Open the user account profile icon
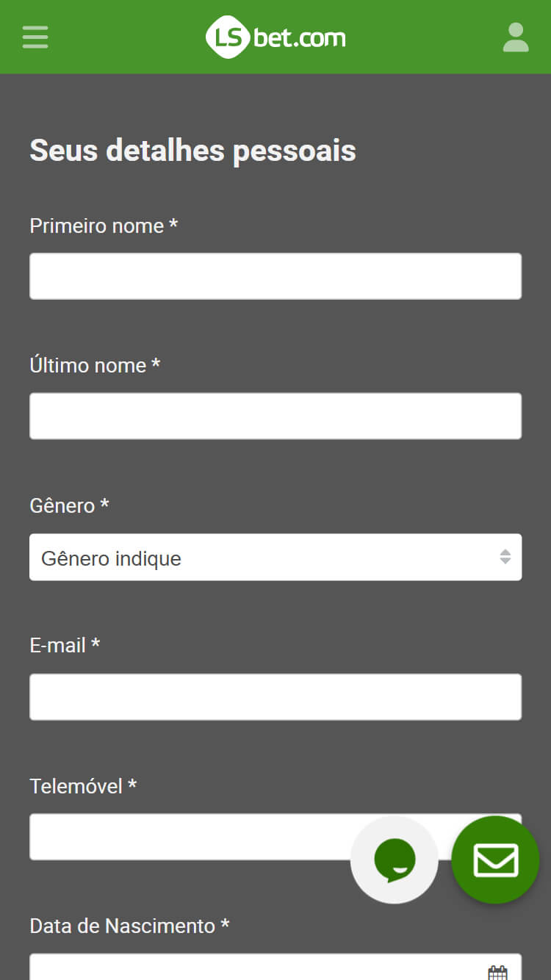Image resolution: width=551 pixels, height=980 pixels. click(516, 37)
